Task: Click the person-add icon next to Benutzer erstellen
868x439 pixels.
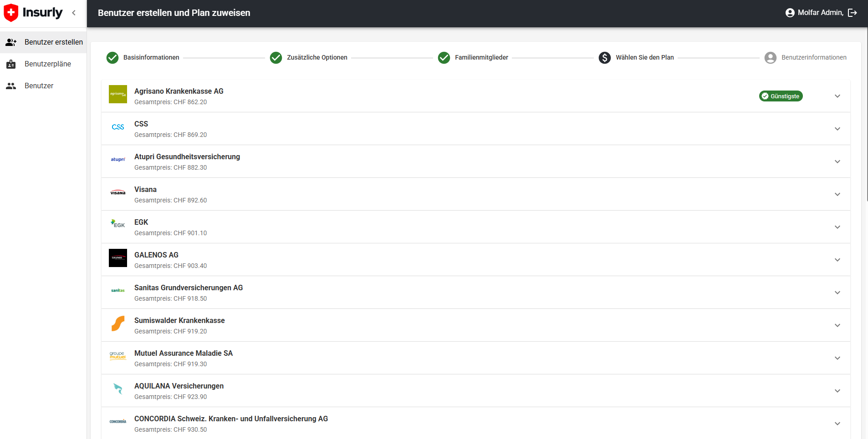Action: pos(10,42)
